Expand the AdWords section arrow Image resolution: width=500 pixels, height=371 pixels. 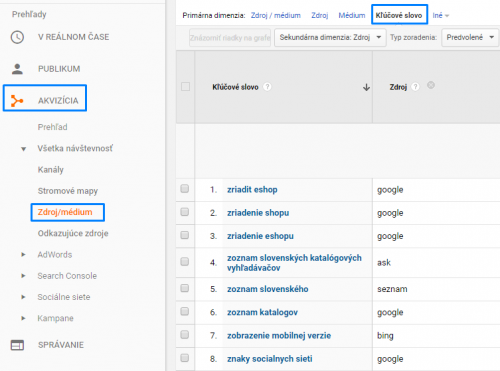[23, 255]
